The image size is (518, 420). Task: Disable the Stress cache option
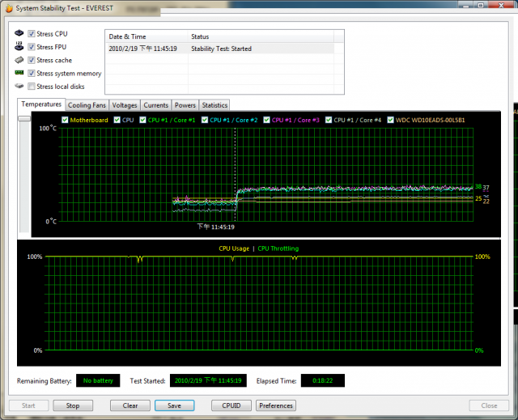[x=32, y=60]
